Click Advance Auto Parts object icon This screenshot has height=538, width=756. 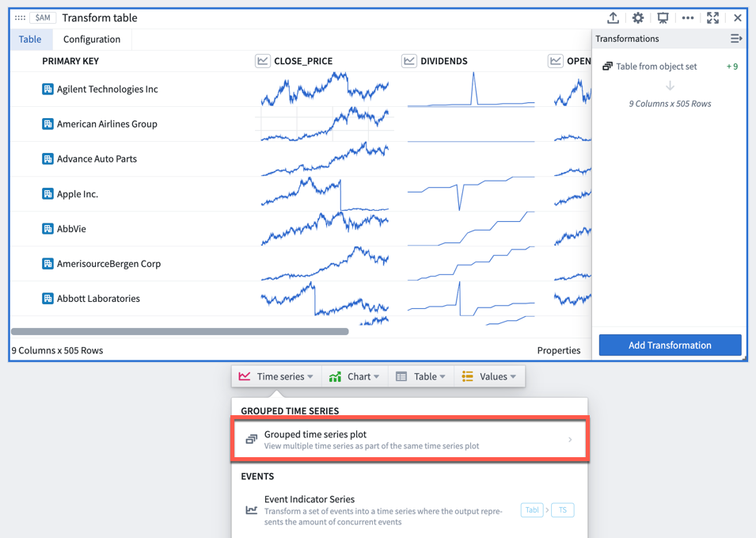47,158
